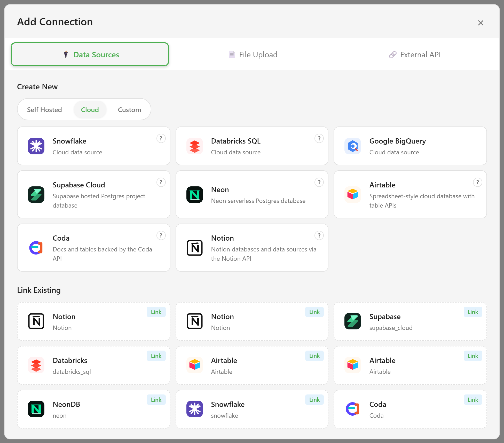This screenshot has height=443, width=504.
Task: Click the 'supabase_cloud' subtitle text
Action: [391, 328]
